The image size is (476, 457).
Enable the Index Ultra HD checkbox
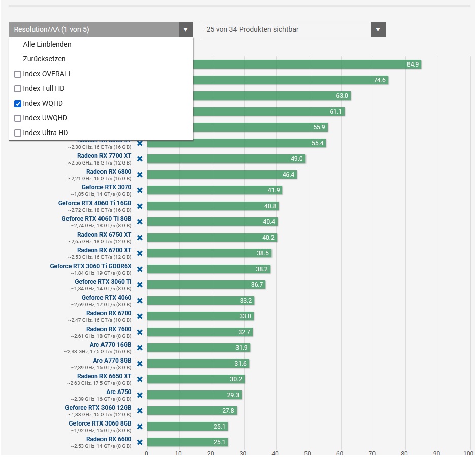click(18, 133)
